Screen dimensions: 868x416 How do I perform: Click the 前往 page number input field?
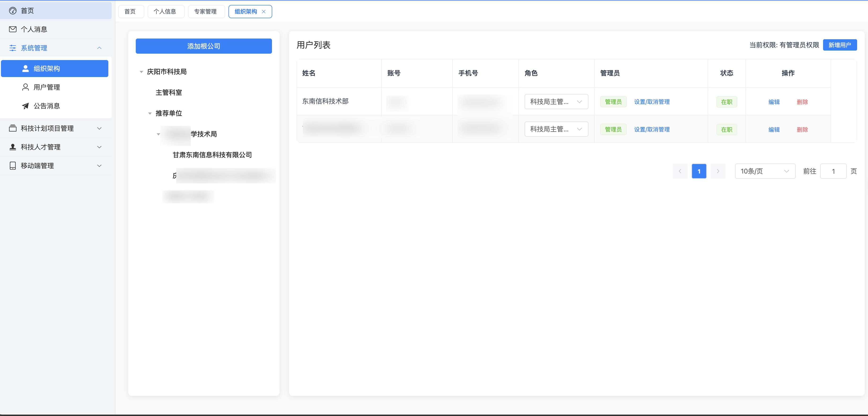[x=833, y=171]
